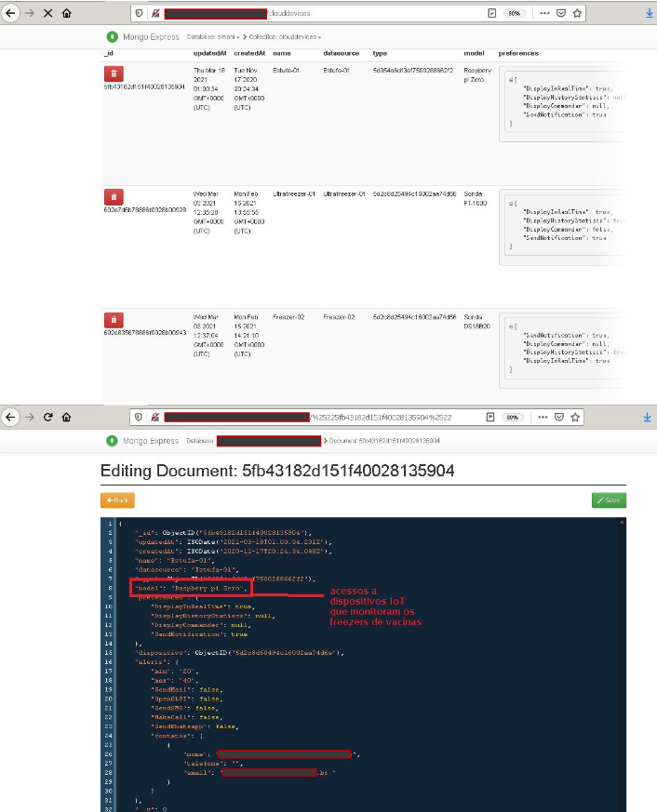Click the "SendWhatsapp": false editor line

[194, 726]
